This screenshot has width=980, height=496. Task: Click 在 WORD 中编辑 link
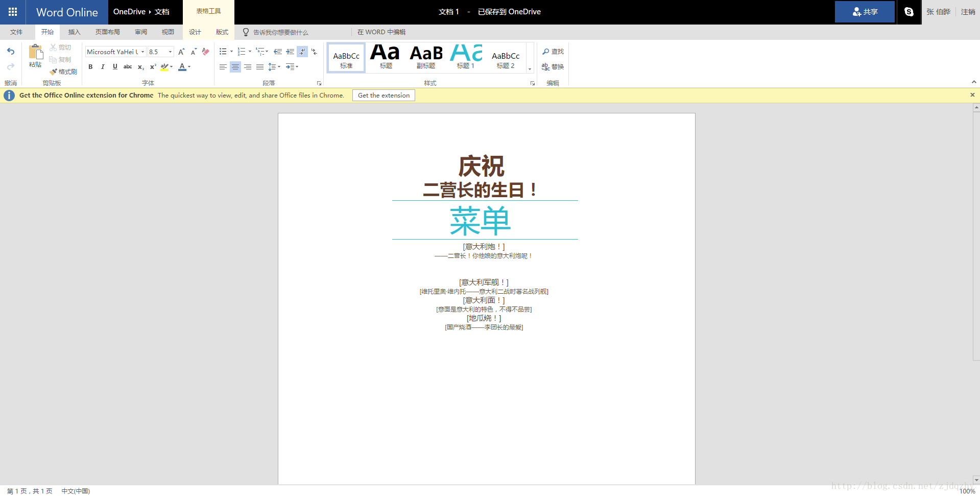coord(381,32)
